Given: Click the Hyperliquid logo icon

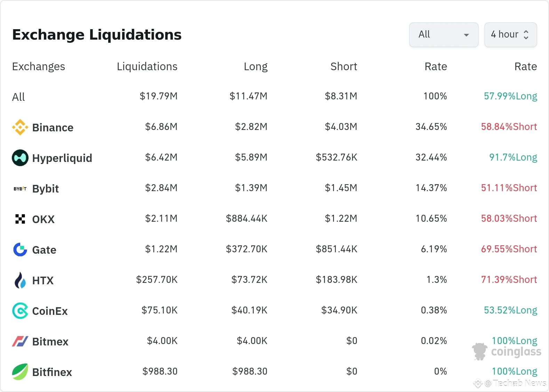Looking at the screenshot, I should [x=20, y=158].
